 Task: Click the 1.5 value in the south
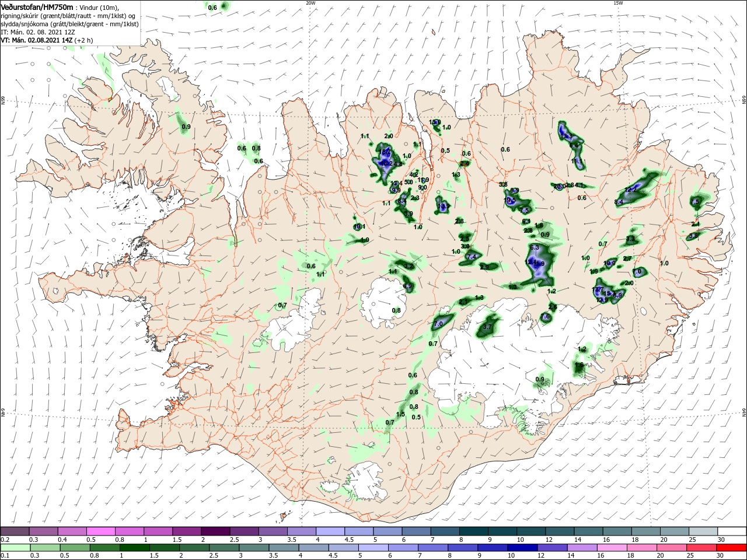(400, 414)
